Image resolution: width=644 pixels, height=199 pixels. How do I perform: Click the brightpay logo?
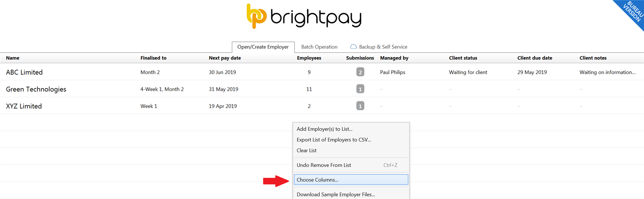coord(304,16)
